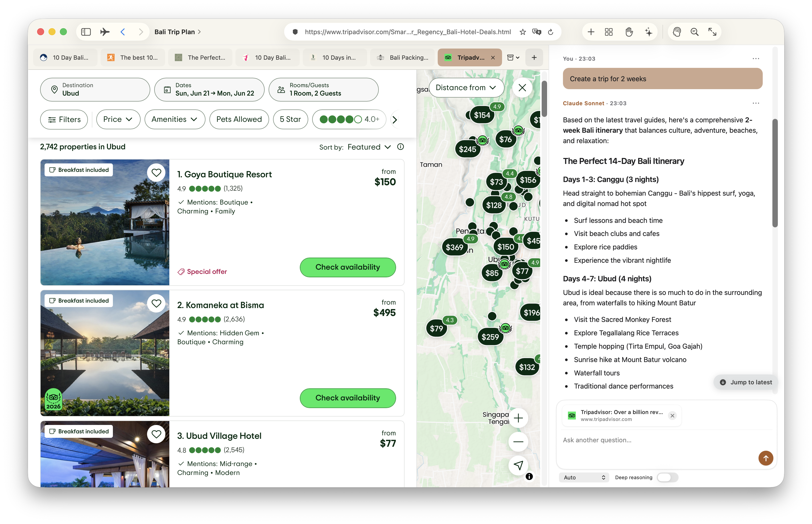This screenshot has width=812, height=524.
Task: Change the Dates field
Action: coord(209,89)
